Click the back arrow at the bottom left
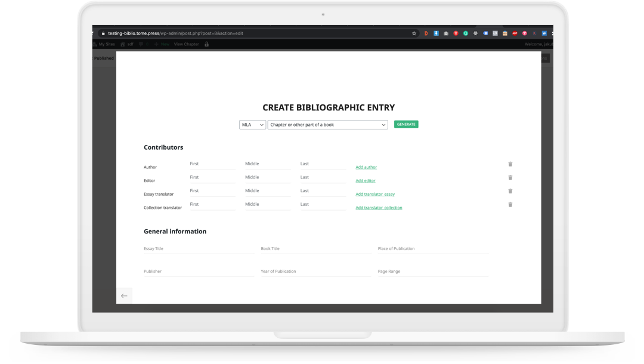Screen dimensions: 644x364 [124, 295]
